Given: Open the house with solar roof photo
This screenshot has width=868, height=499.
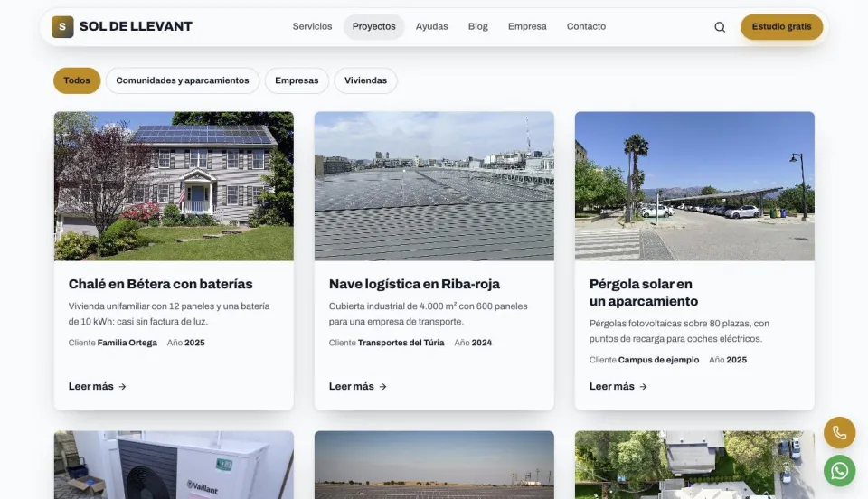Looking at the screenshot, I should click(174, 186).
